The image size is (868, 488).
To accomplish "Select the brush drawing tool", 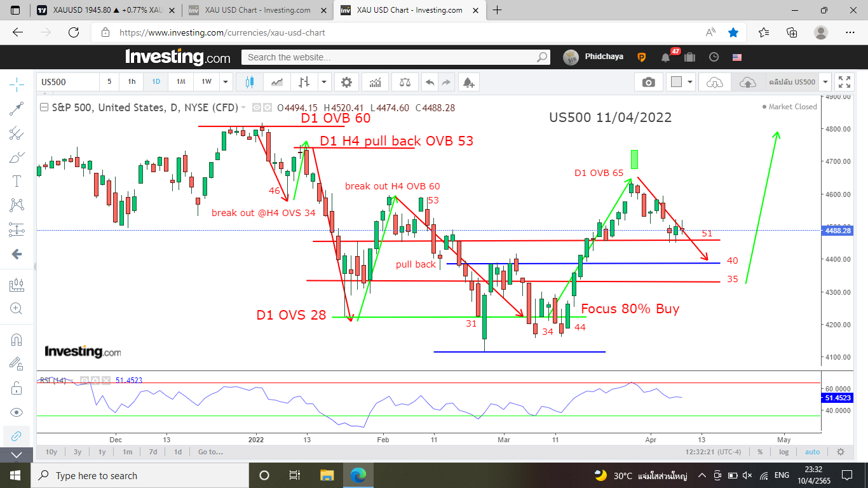I will tap(17, 157).
